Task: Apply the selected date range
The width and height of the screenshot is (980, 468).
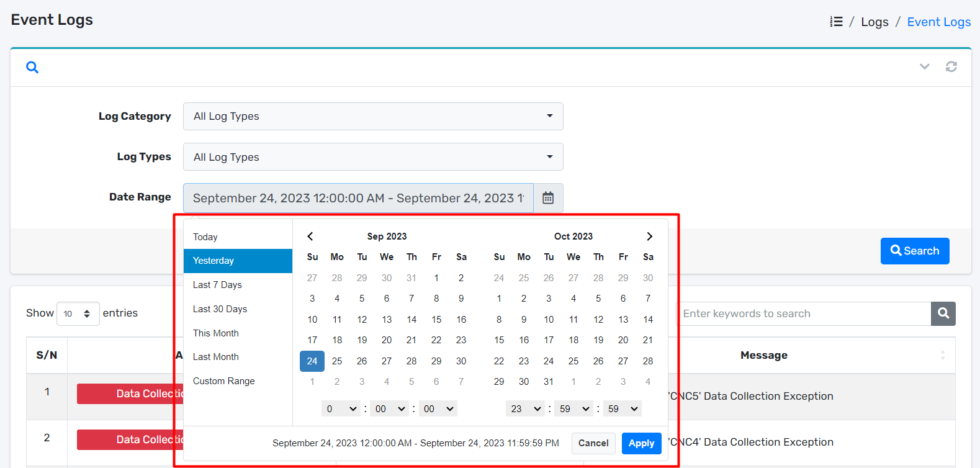Action: [x=641, y=443]
